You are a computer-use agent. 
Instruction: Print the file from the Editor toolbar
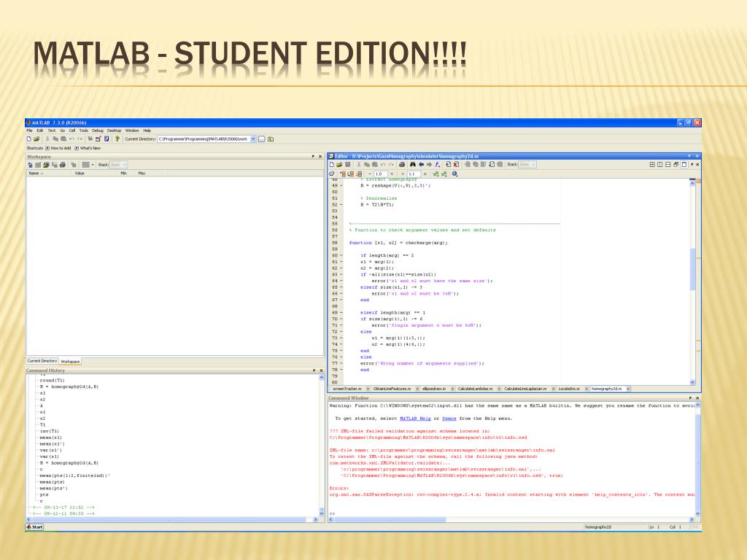tap(402, 164)
